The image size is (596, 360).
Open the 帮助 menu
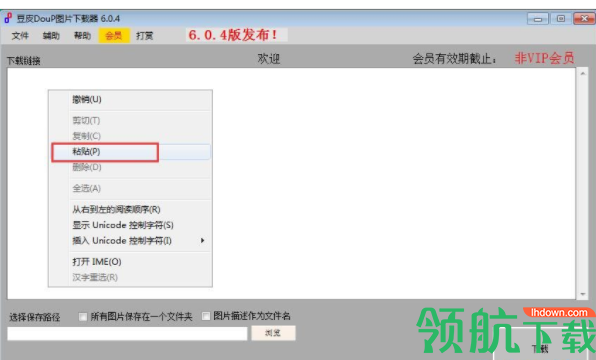coord(82,36)
